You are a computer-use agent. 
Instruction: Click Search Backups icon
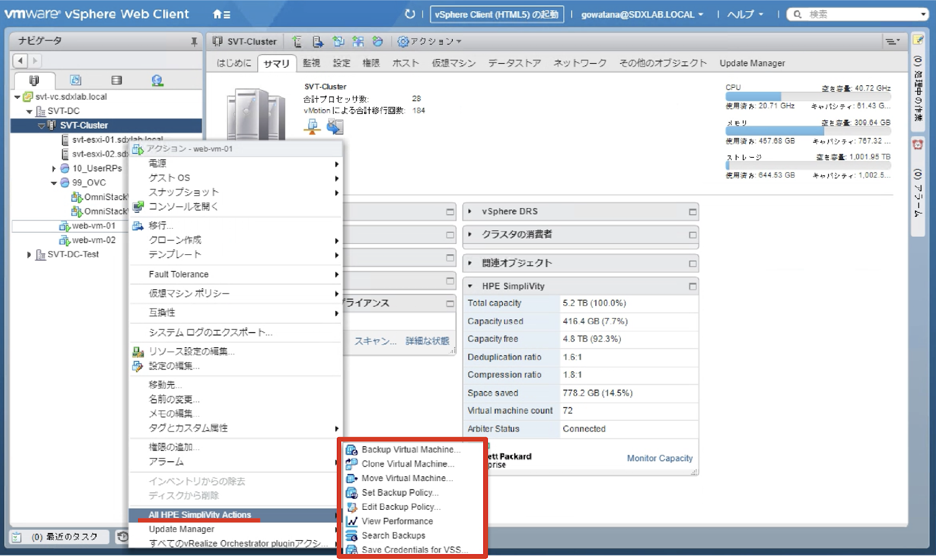[352, 535]
